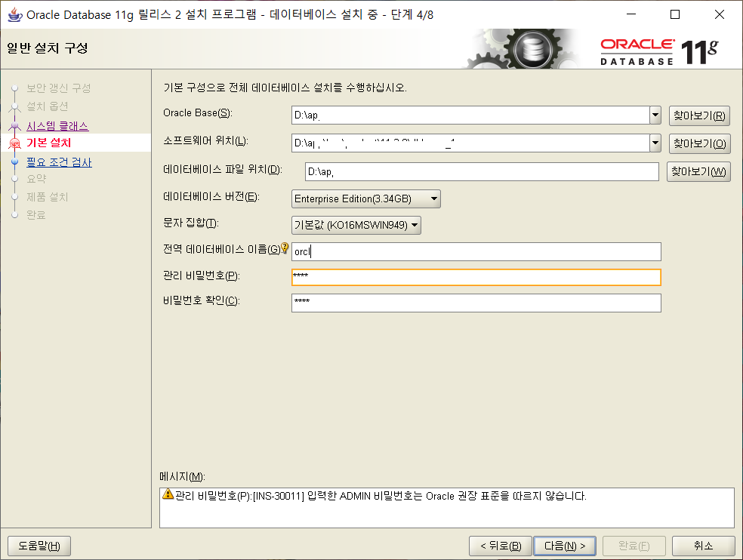The image size is (743, 560).
Task: Select the 기본 설치 step
Action: click(48, 143)
